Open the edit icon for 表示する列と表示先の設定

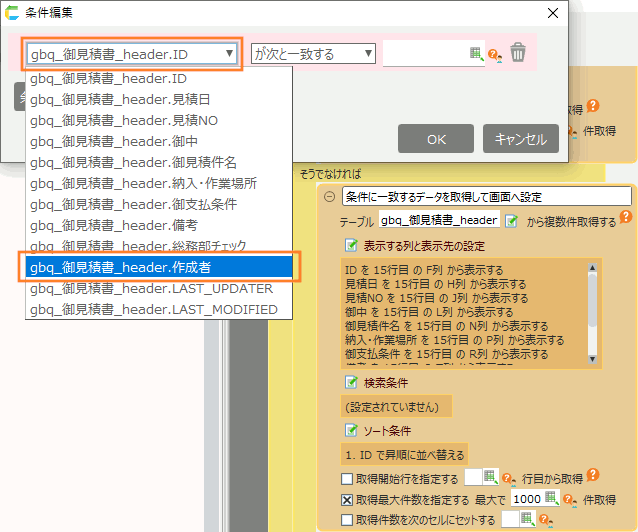[x=351, y=245]
